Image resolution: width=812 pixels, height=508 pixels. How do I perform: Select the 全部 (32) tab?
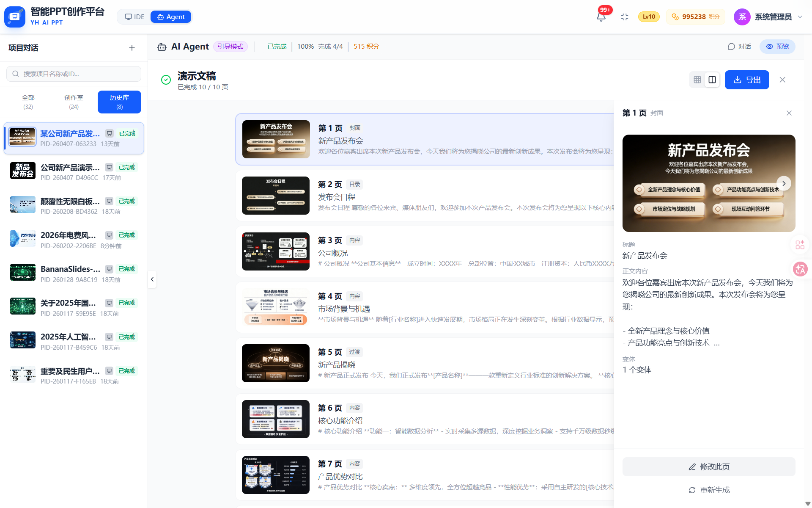click(x=28, y=102)
